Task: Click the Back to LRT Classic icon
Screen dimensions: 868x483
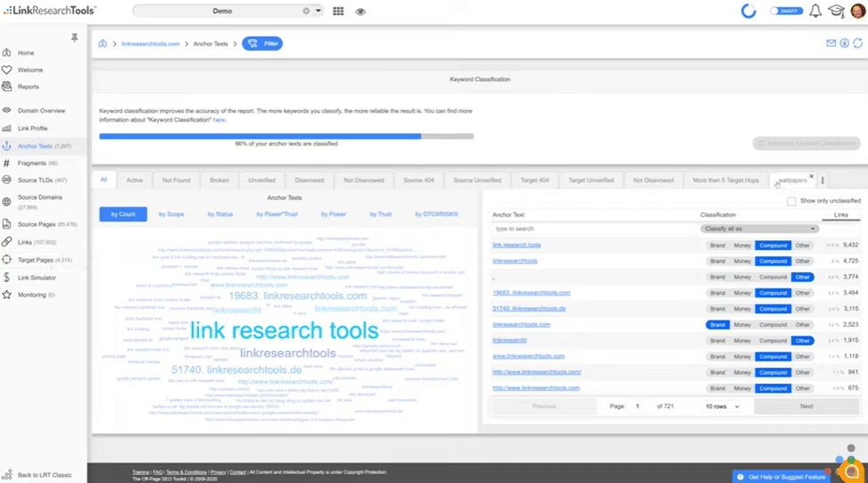Action: 6,475
